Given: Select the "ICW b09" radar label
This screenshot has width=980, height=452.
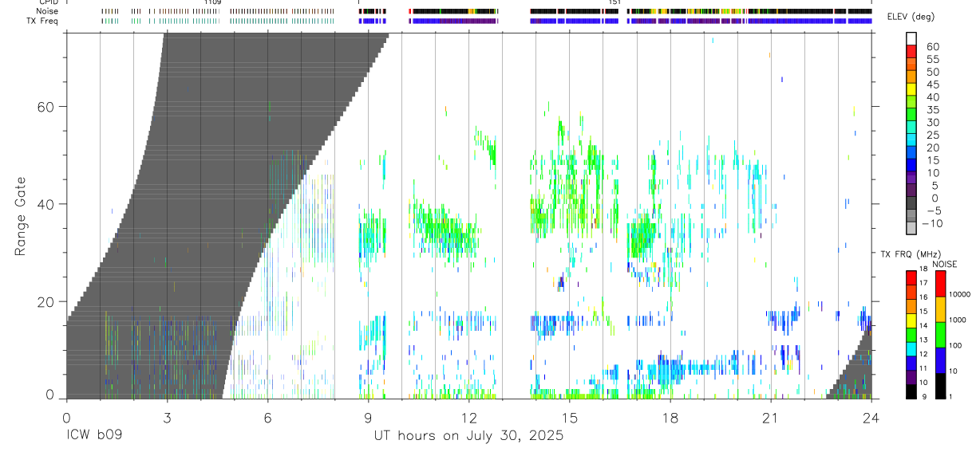Looking at the screenshot, I should (x=93, y=436).
